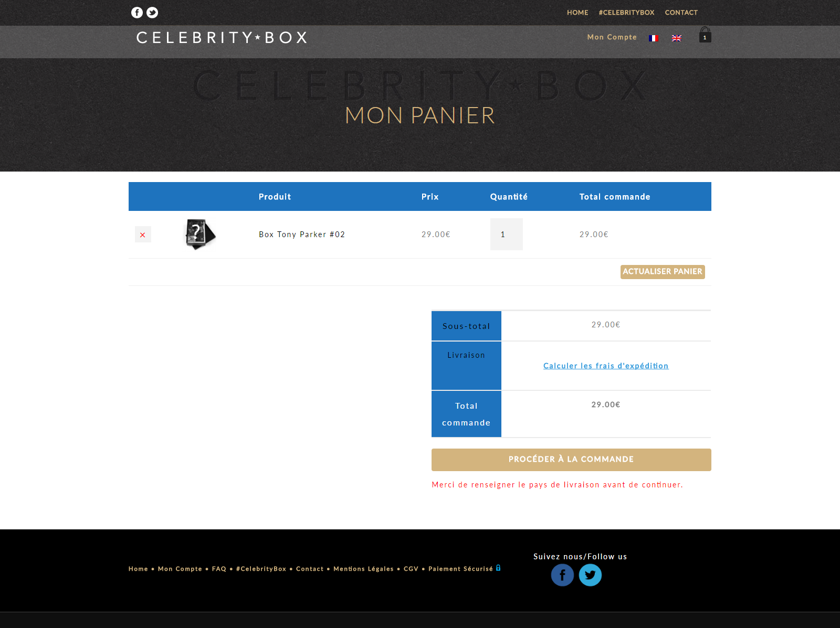Click the Sous-total label cell

[x=466, y=326]
